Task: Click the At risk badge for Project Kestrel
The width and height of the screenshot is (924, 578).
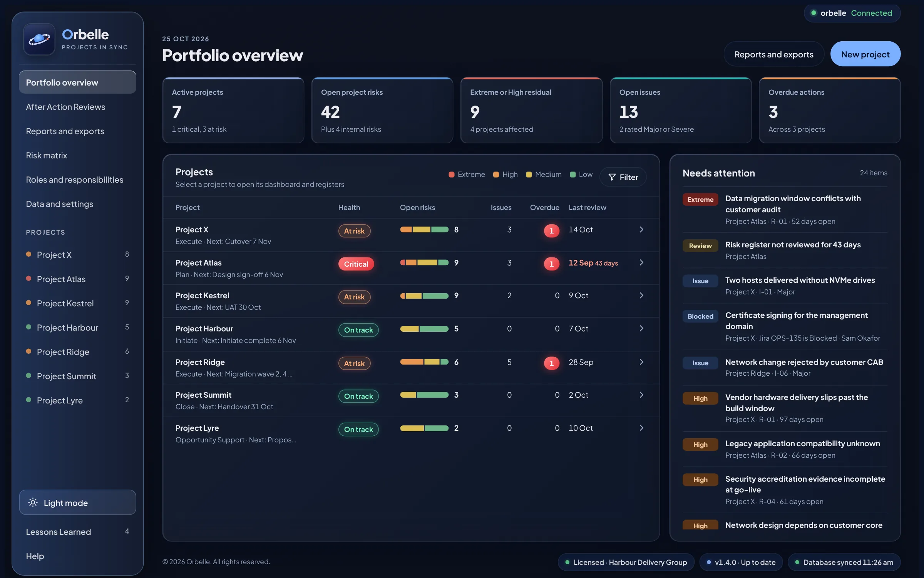Action: point(354,297)
